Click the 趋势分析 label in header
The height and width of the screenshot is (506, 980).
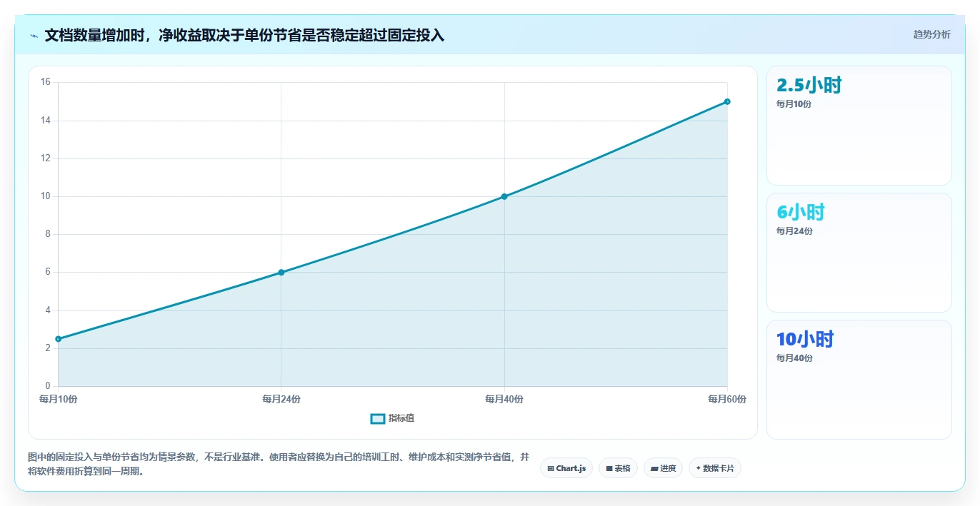coord(931,34)
